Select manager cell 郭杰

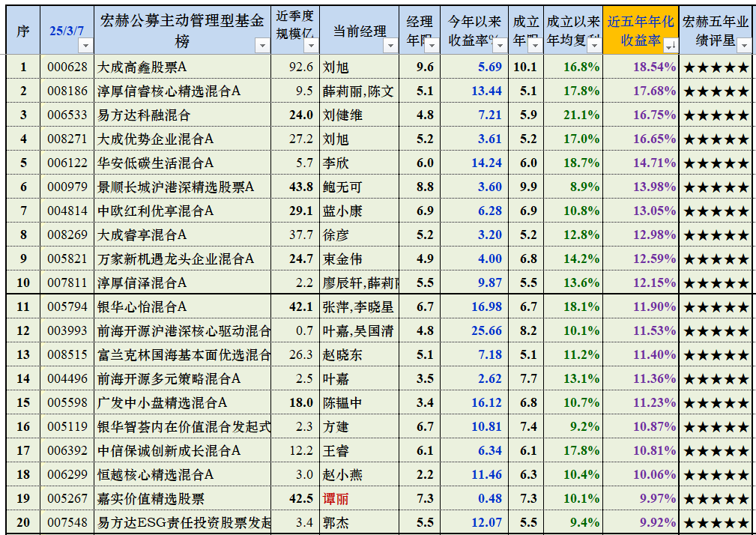point(336,522)
